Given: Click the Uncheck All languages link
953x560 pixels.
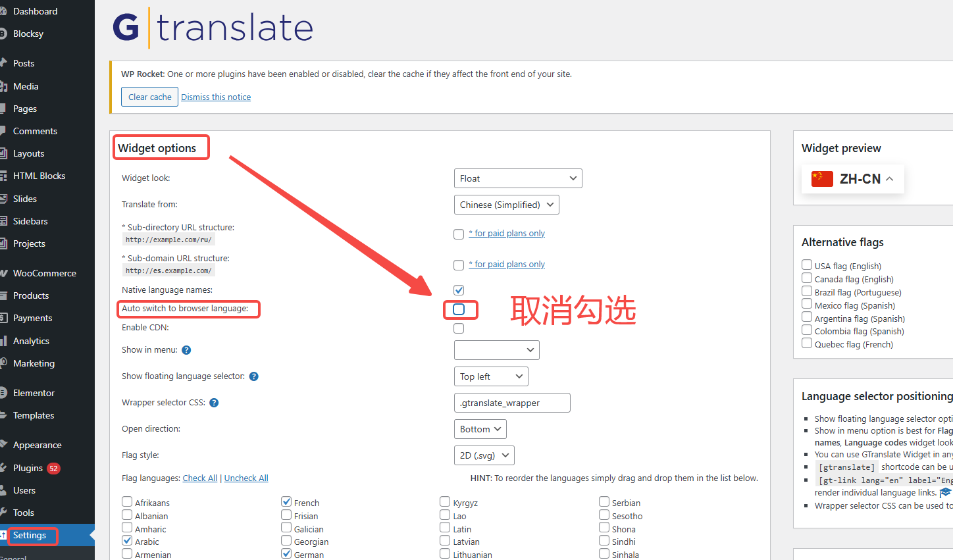Looking at the screenshot, I should click(246, 478).
